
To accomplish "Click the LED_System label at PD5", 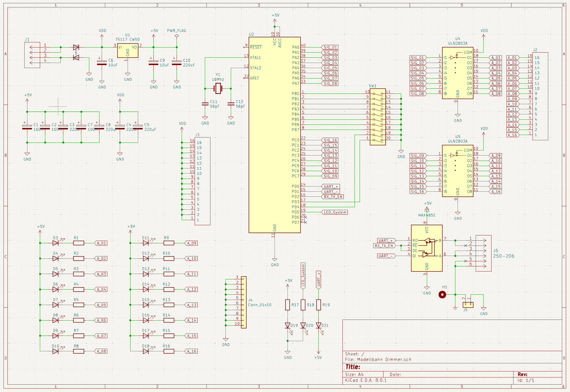I will (x=335, y=212).
